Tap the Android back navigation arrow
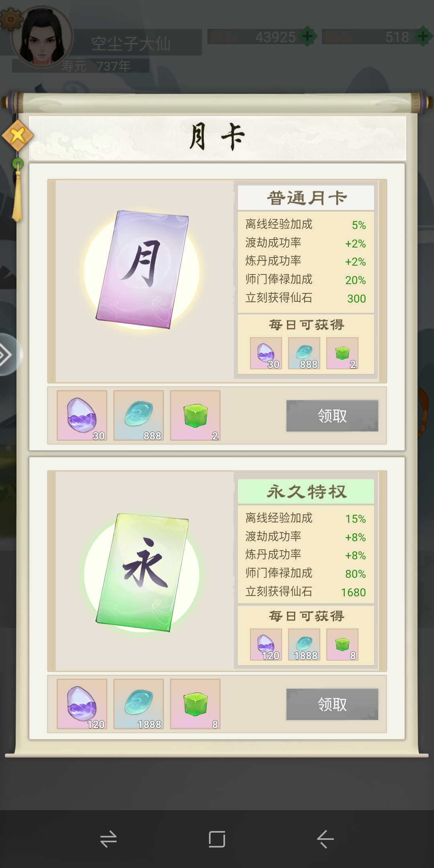The width and height of the screenshot is (434, 868). point(325,839)
